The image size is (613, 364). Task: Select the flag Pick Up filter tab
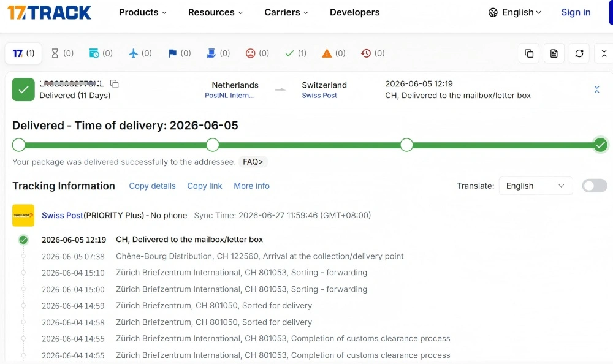tap(180, 53)
